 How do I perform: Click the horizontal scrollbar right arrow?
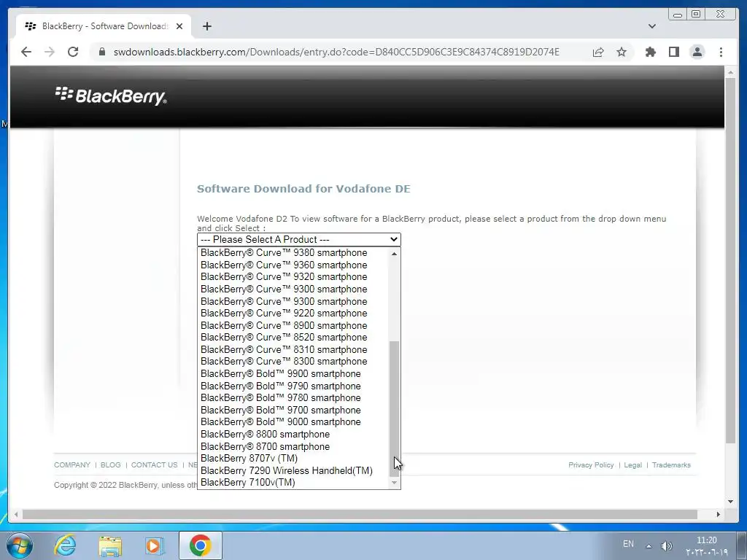719,514
